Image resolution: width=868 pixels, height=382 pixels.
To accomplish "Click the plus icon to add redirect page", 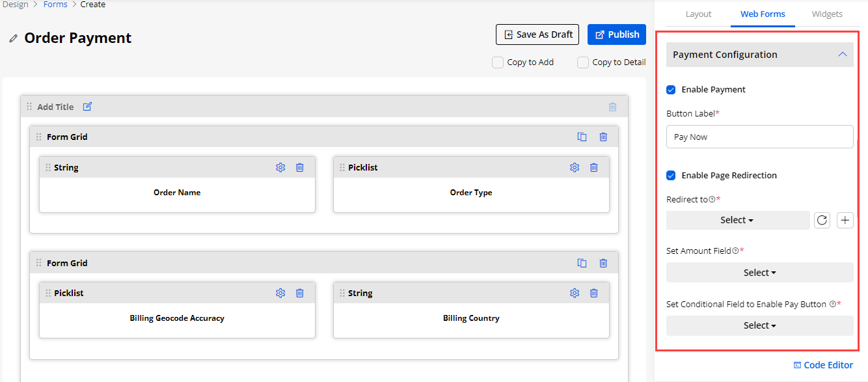I will tap(845, 220).
